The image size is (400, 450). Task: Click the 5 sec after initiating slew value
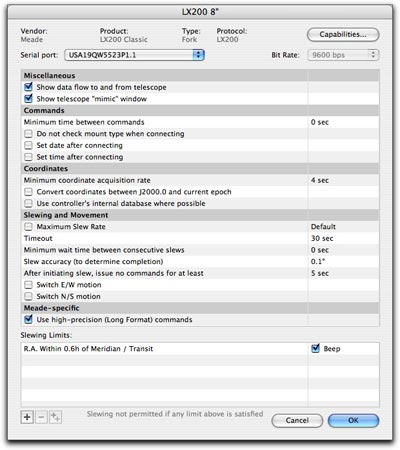click(x=320, y=273)
